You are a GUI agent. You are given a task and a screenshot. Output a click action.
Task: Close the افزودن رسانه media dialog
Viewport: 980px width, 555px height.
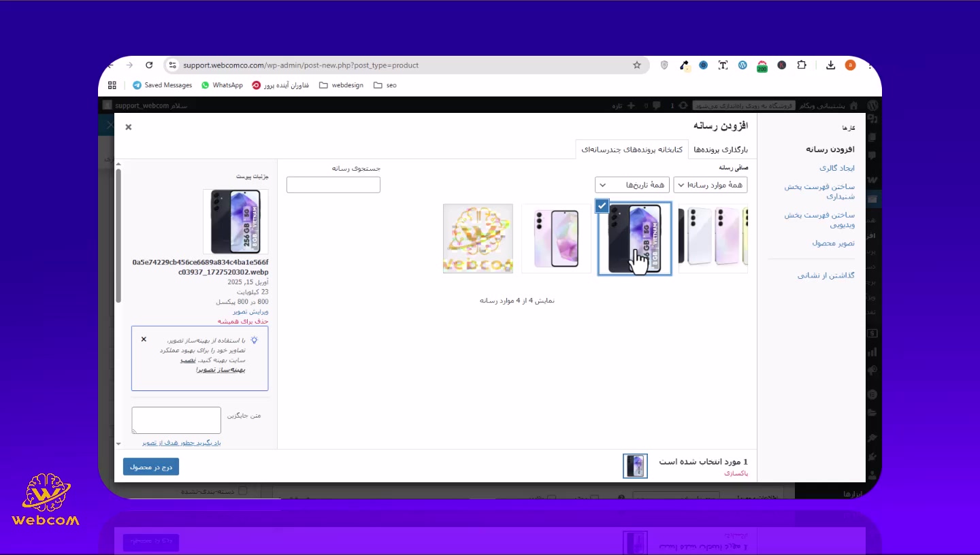click(129, 127)
